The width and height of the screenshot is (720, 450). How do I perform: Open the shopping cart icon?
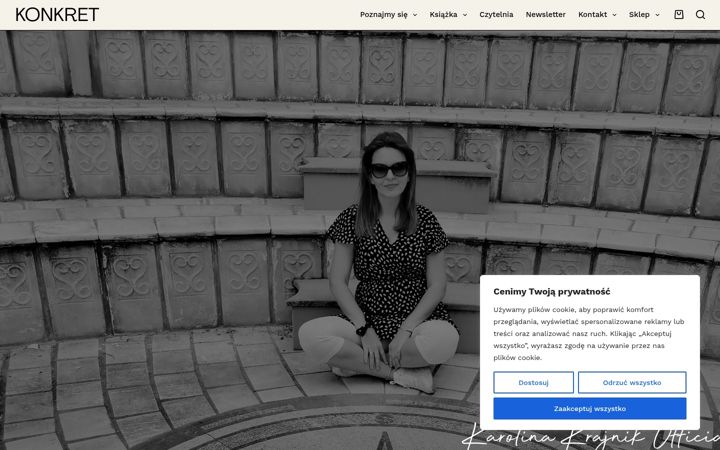pyautogui.click(x=679, y=15)
